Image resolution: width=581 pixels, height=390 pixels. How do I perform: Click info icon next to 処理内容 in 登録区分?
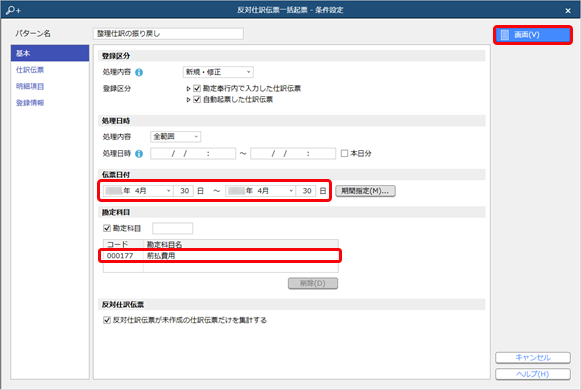click(139, 72)
